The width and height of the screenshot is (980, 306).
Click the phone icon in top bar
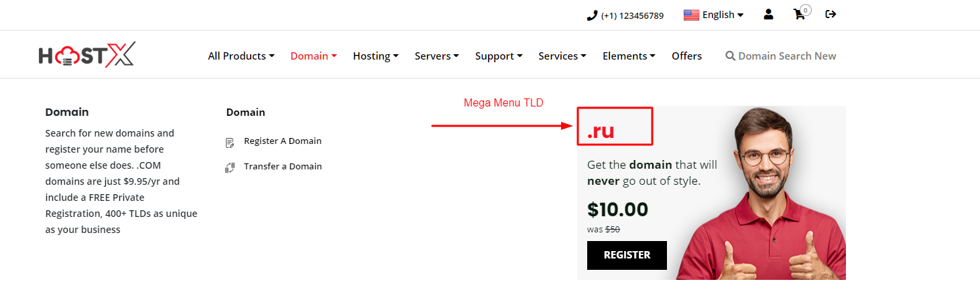coord(592,15)
